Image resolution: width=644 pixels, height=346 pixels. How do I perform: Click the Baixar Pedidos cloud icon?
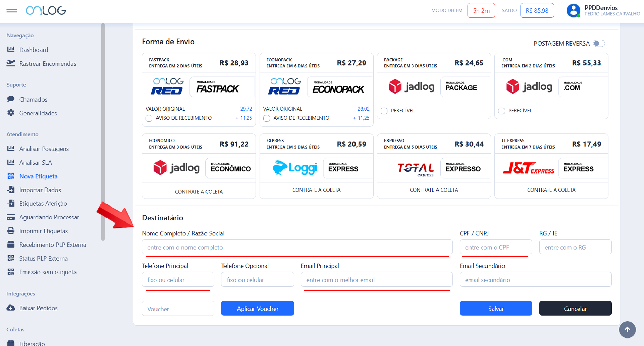tap(11, 308)
